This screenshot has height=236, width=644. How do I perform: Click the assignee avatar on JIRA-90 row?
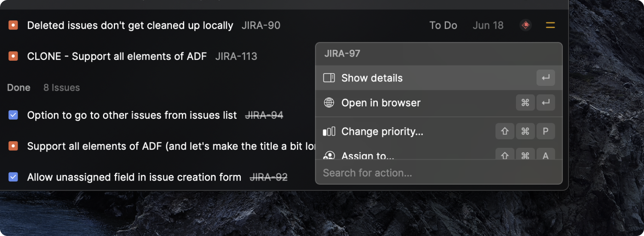tap(526, 25)
